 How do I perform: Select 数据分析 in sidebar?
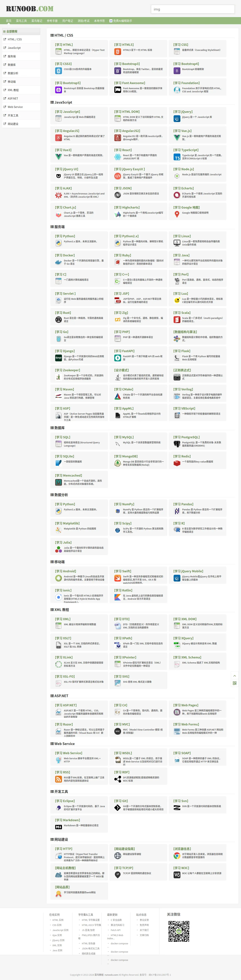pos(21,73)
